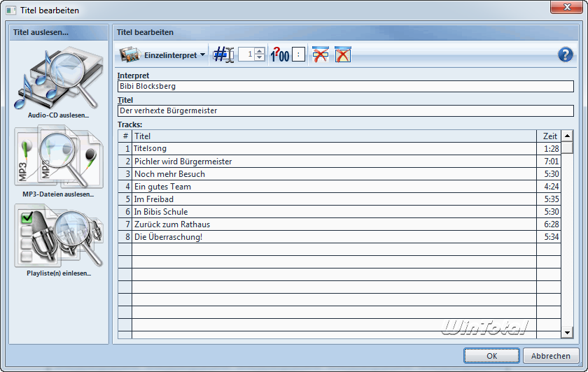Viewport: 588px width, 372px height.
Task: Click the scrollbar up arrow
Action: point(568,136)
